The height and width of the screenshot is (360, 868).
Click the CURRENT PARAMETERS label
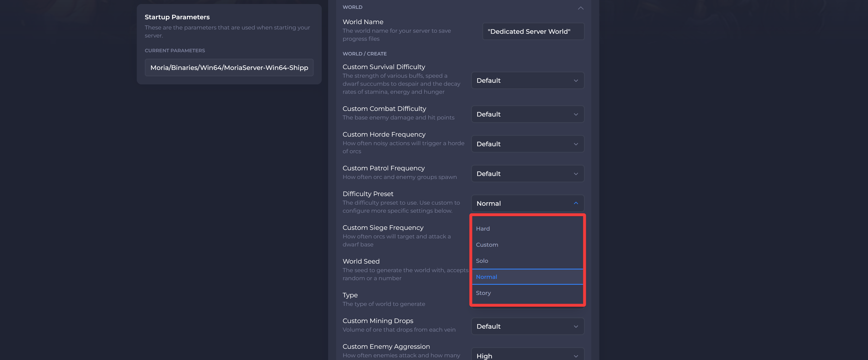175,51
